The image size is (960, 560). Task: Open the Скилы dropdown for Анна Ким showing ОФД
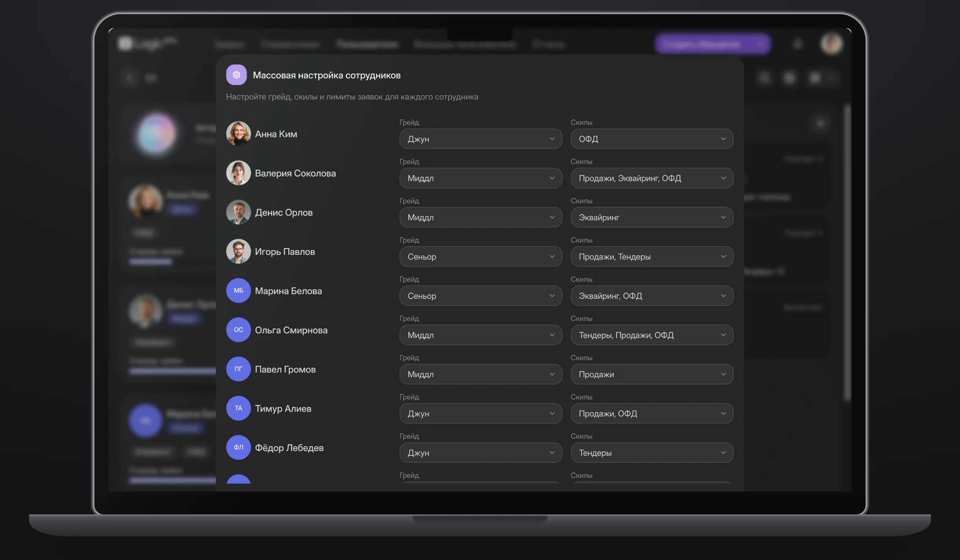click(x=652, y=139)
